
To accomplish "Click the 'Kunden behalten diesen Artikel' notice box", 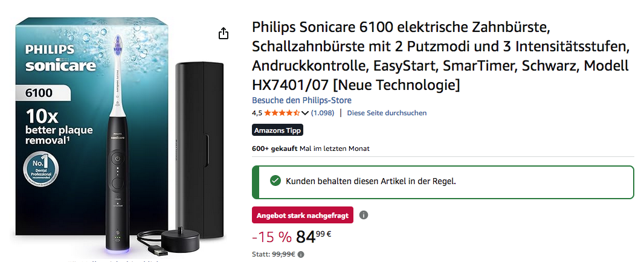I will 443,181.
